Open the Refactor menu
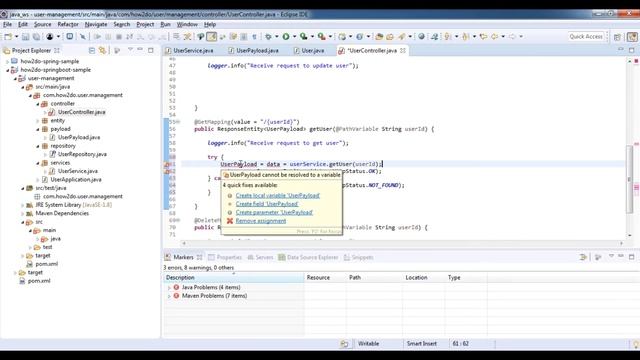Image resolution: width=640 pixels, height=360 pixels. point(68,24)
